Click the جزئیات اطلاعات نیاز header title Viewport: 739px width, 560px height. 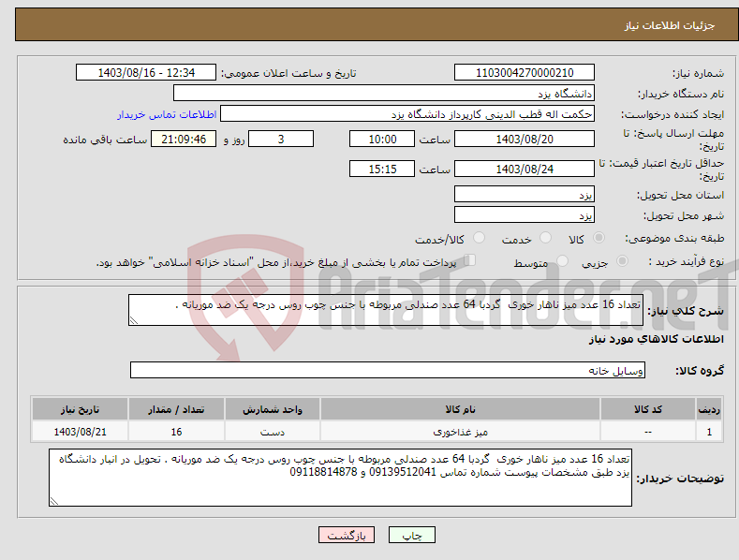670,25
